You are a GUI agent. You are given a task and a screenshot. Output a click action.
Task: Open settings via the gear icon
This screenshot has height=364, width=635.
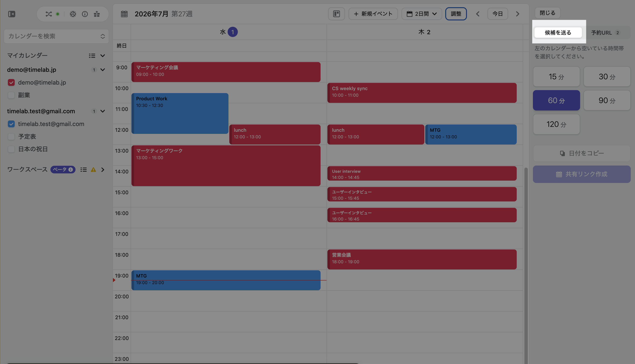coord(73,14)
